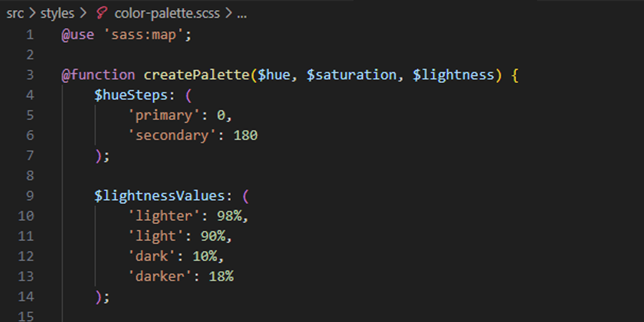The height and width of the screenshot is (322, 644).
Task: Click the 18% value for 'darker'
Action: coord(220,275)
